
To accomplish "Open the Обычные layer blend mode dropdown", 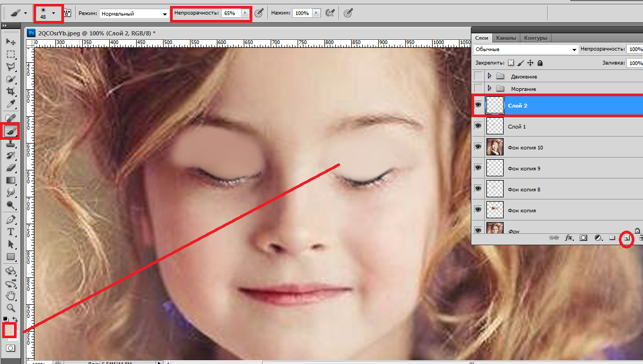I will (526, 49).
